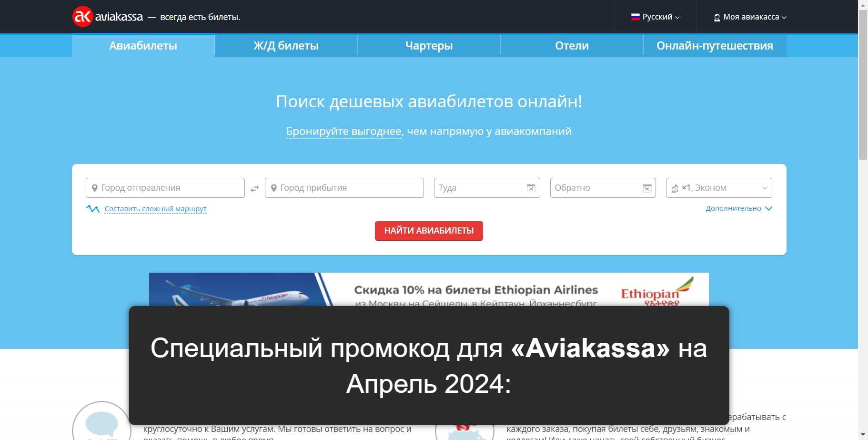Click the passenger seat icon
The image size is (868, 440).
tap(675, 188)
